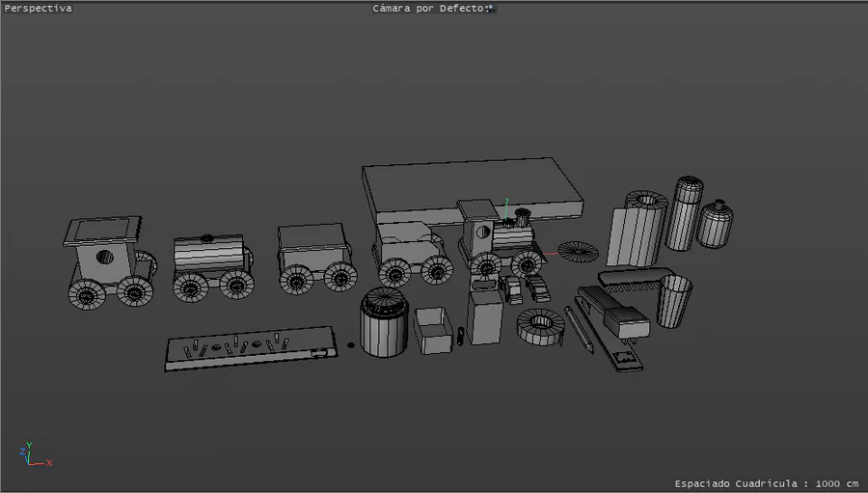Select the torus ring object
The height and width of the screenshot is (493, 868).
541,326
